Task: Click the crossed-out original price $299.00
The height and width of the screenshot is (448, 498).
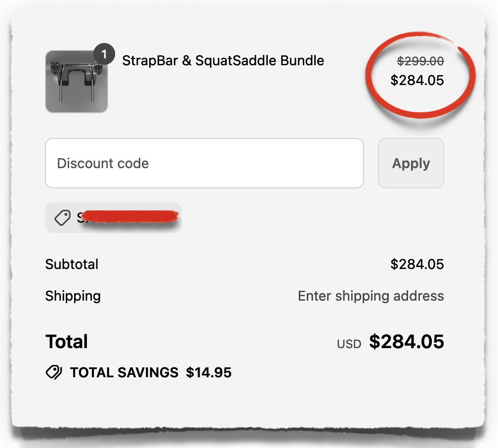Action: pyautogui.click(x=419, y=61)
